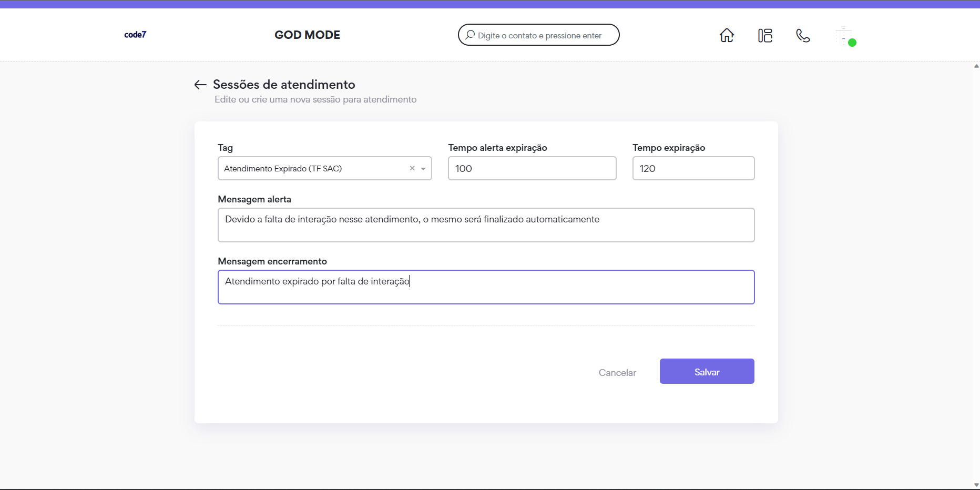Click the Sessões de atendimento heading
The width and height of the screenshot is (980, 490).
tap(284, 85)
